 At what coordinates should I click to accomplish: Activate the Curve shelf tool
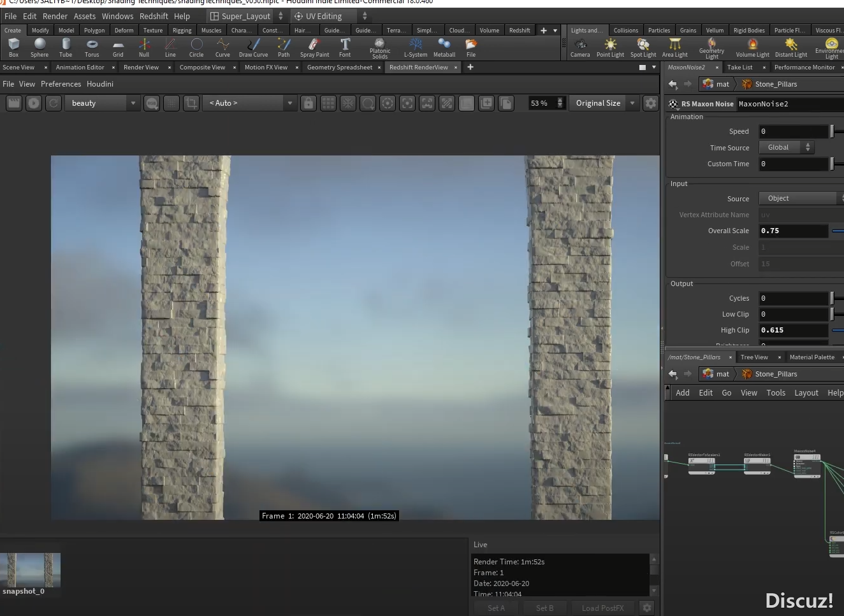[222, 48]
